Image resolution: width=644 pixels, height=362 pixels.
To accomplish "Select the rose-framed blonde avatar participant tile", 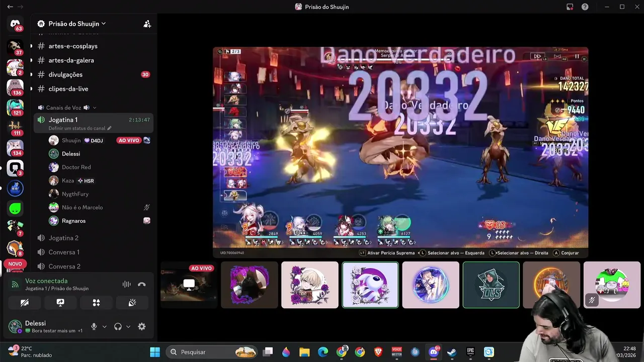I will (310, 285).
